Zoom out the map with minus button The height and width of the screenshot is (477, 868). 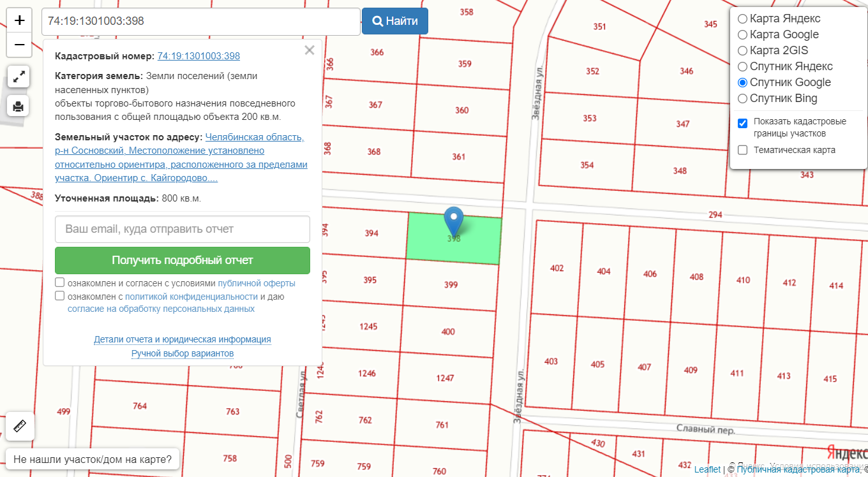[x=19, y=45]
